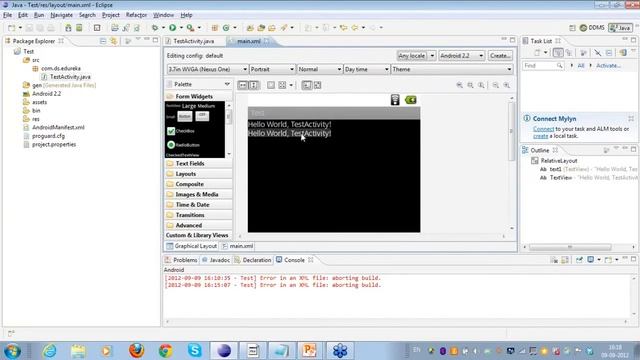
Task: Click zoom in icon in layout editor
Action: (x=507, y=85)
